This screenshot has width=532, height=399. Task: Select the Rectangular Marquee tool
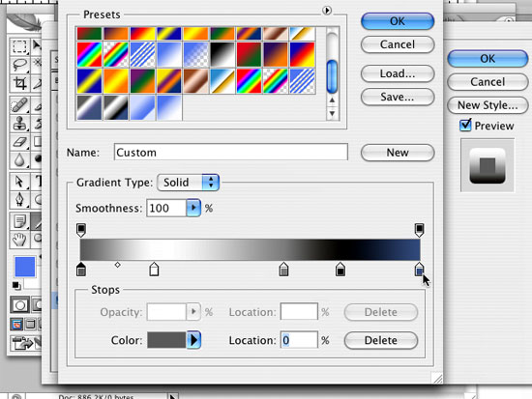point(19,46)
